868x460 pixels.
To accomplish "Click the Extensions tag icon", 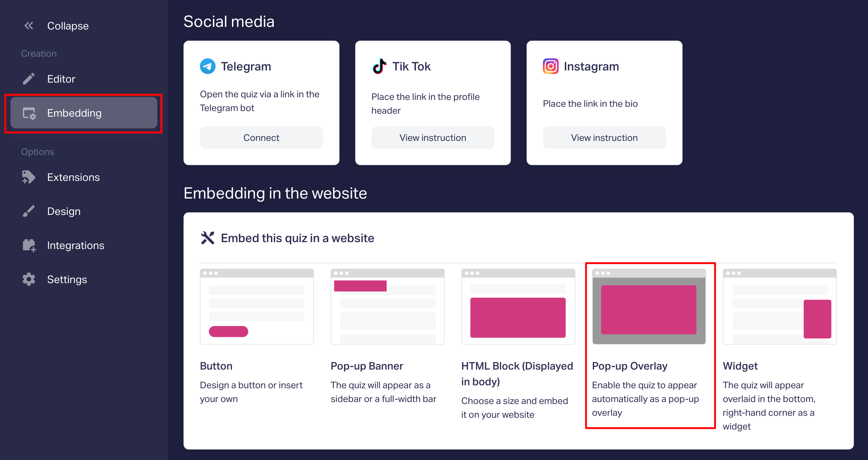I will pyautogui.click(x=29, y=177).
